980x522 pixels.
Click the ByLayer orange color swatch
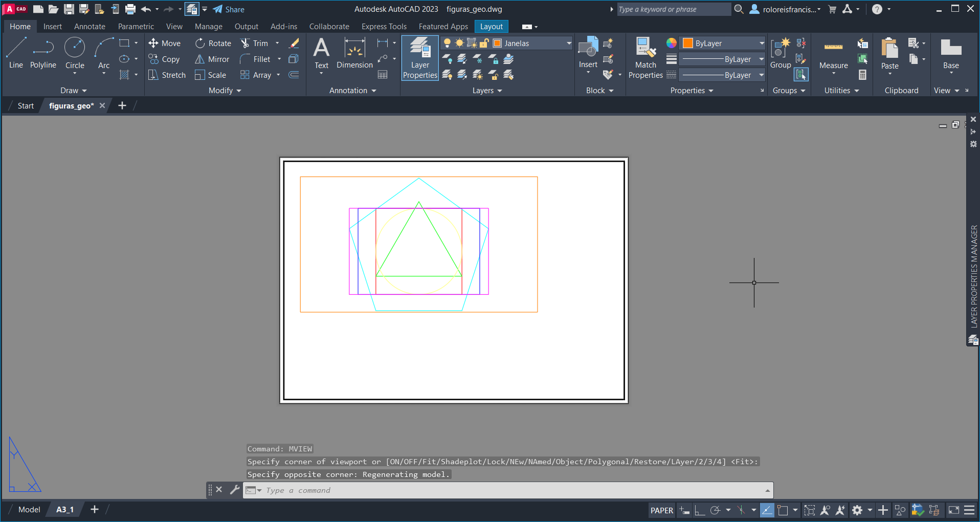pyautogui.click(x=688, y=43)
